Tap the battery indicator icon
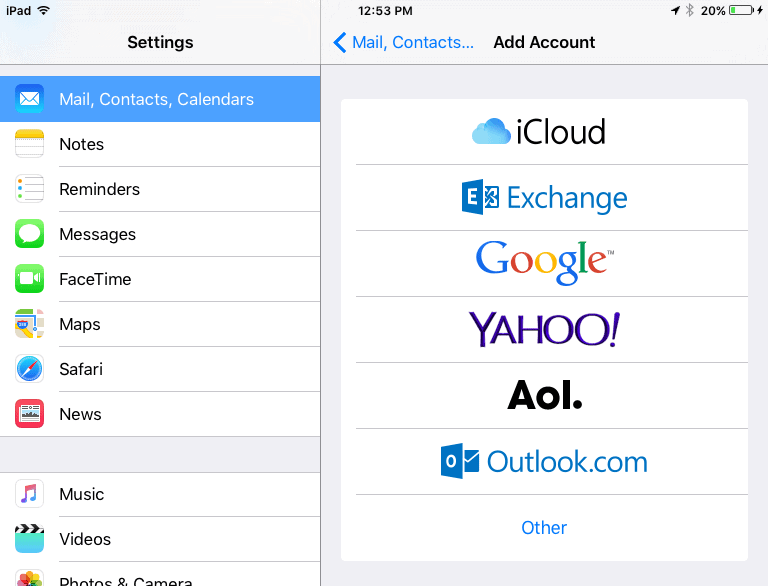The width and height of the screenshot is (768, 586). [742, 10]
